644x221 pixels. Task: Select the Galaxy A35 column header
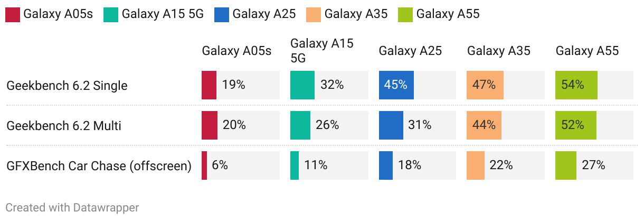(498, 51)
